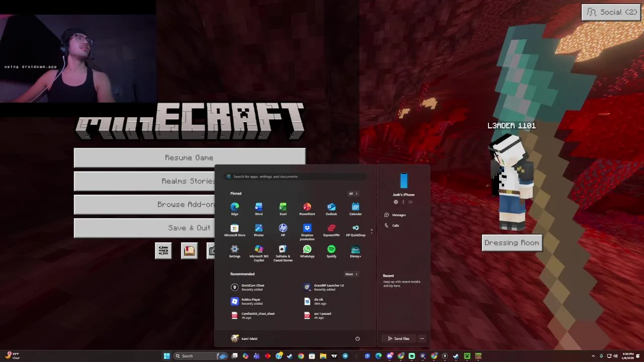This screenshot has height=362, width=644.
Task: Open weather widget on taskbar
Action: tap(12, 356)
